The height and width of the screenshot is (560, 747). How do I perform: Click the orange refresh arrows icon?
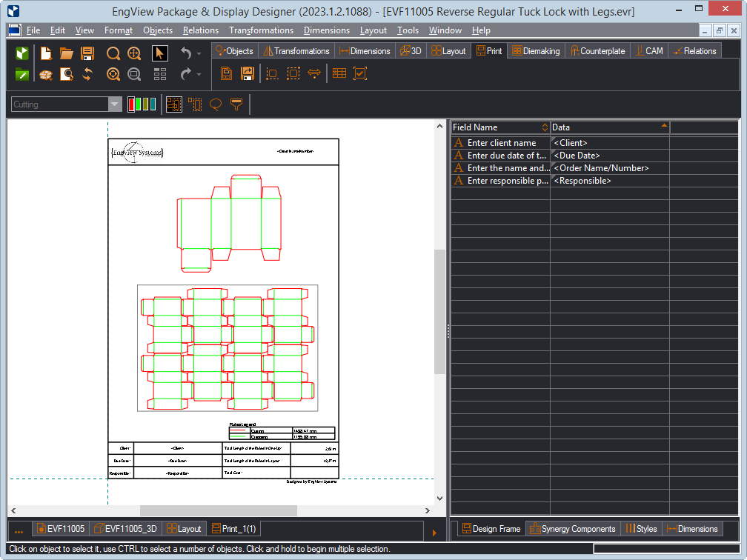tap(87, 74)
